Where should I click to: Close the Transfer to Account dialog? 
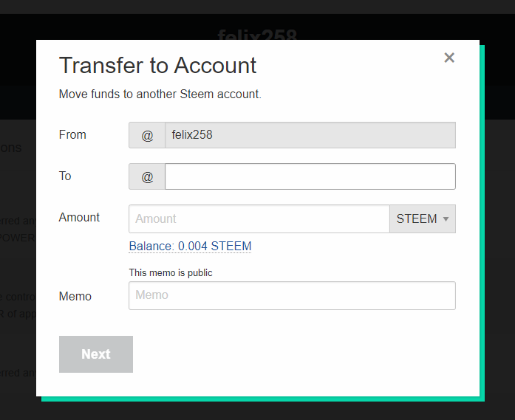click(449, 58)
